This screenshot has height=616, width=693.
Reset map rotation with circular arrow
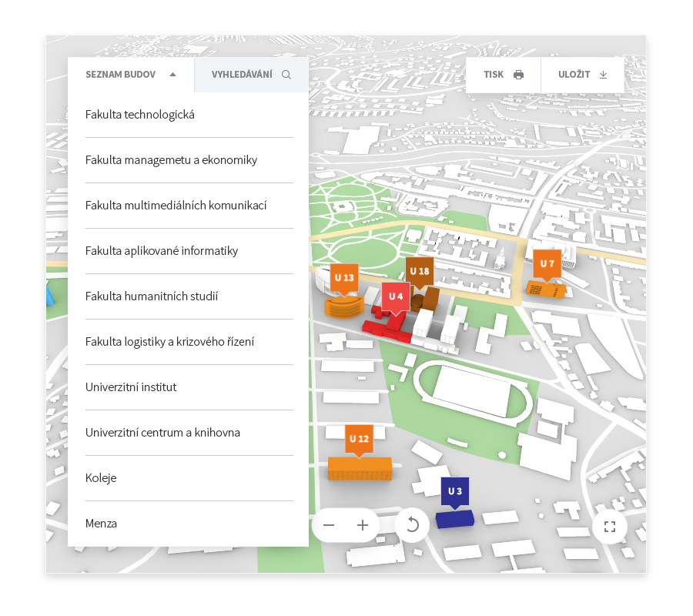pos(412,525)
